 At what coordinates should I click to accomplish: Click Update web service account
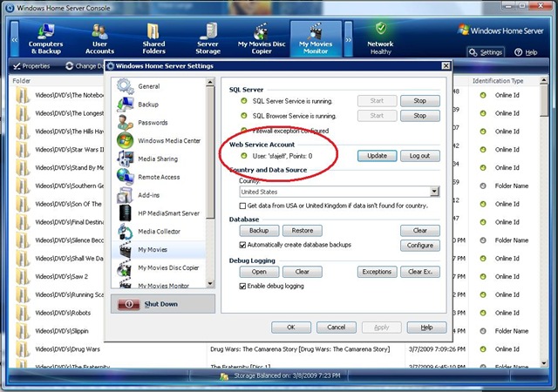[x=378, y=156]
